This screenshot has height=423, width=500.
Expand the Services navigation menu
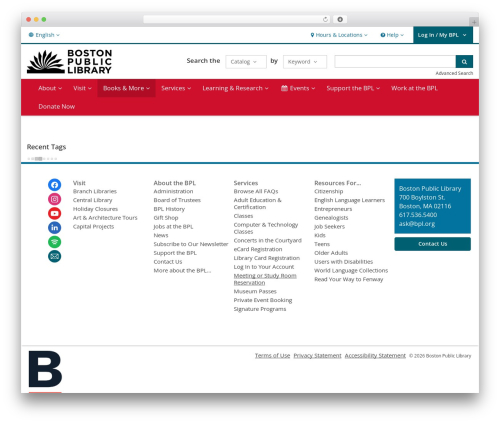(x=176, y=88)
